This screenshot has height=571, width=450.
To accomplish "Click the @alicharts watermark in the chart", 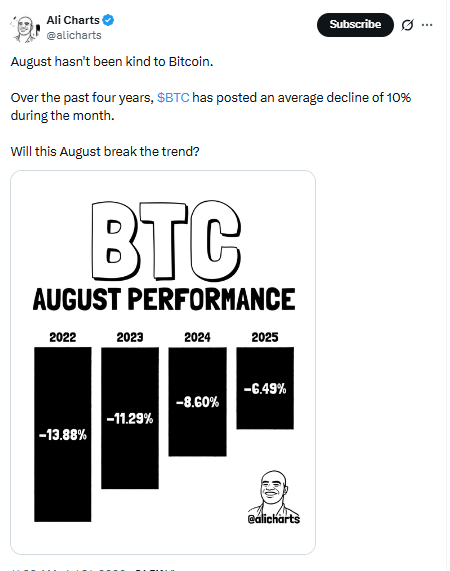I will tap(274, 519).
